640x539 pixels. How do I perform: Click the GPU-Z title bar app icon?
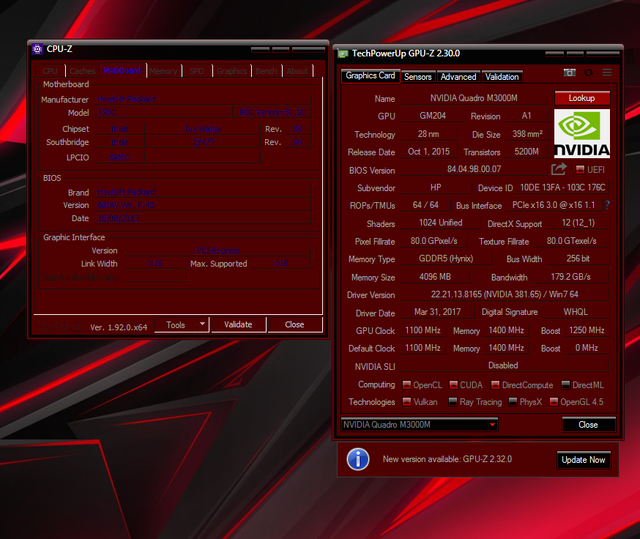click(342, 53)
